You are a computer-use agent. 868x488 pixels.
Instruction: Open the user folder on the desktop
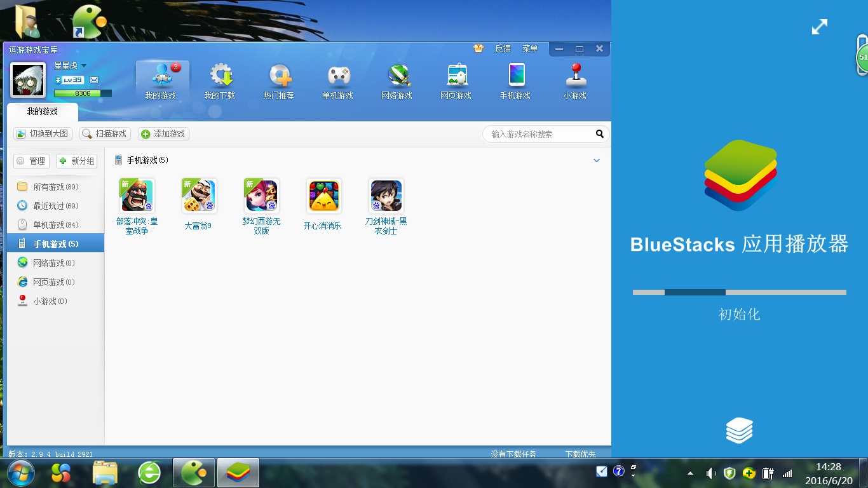point(27,21)
